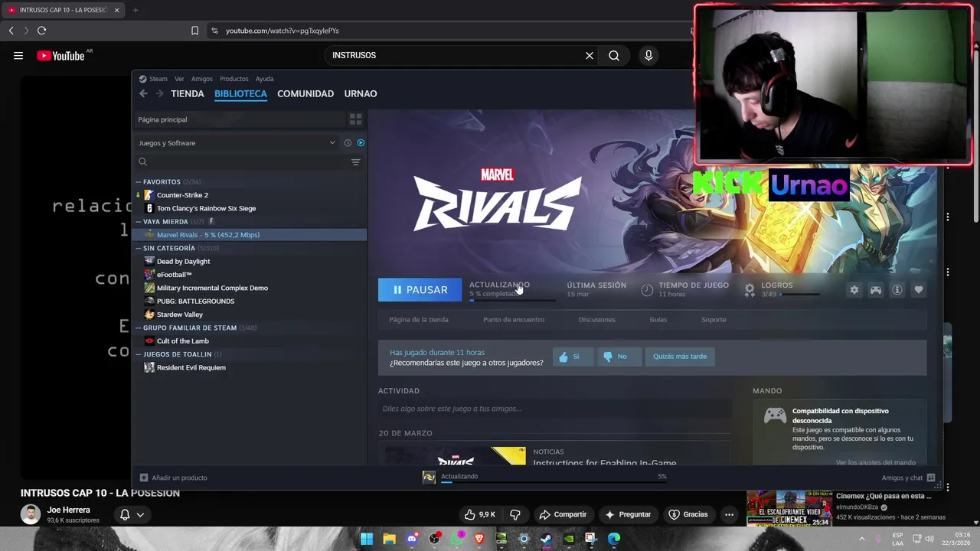Open Amigos y chat
This screenshot has width=980, height=551.
908,478
